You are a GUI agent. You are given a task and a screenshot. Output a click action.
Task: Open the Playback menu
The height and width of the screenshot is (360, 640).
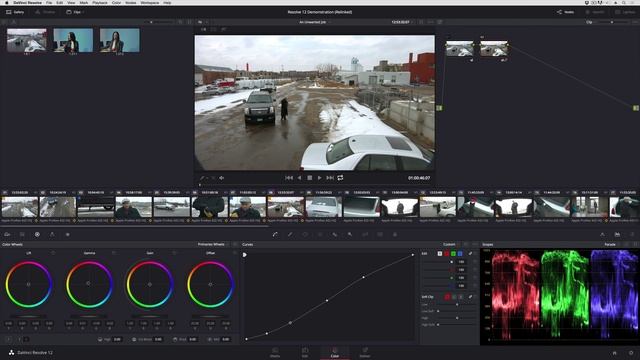coord(100,2)
